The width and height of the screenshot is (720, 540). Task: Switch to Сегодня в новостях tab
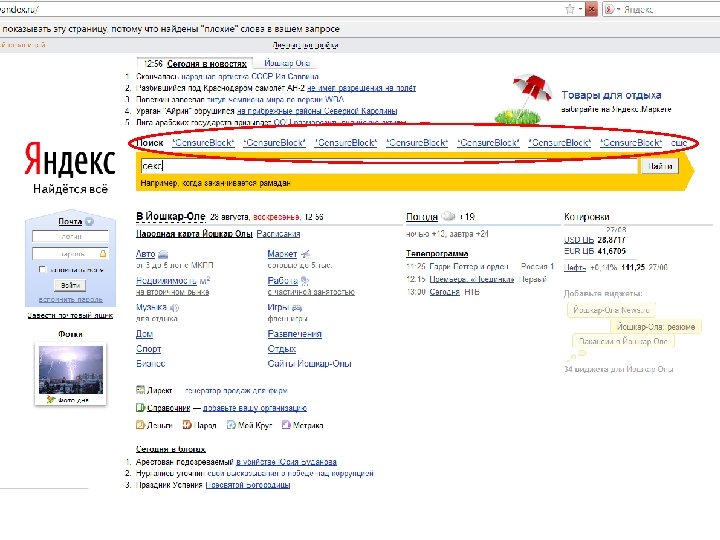coord(207,64)
